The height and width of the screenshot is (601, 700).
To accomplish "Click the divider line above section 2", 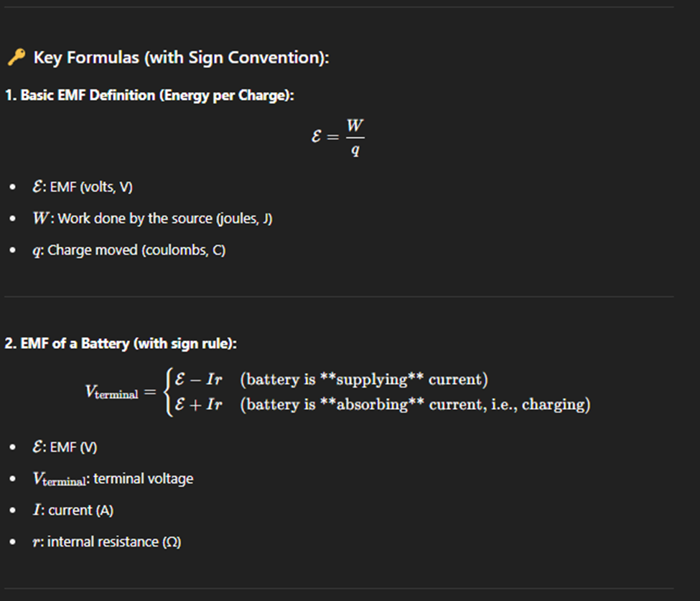I will [x=337, y=297].
